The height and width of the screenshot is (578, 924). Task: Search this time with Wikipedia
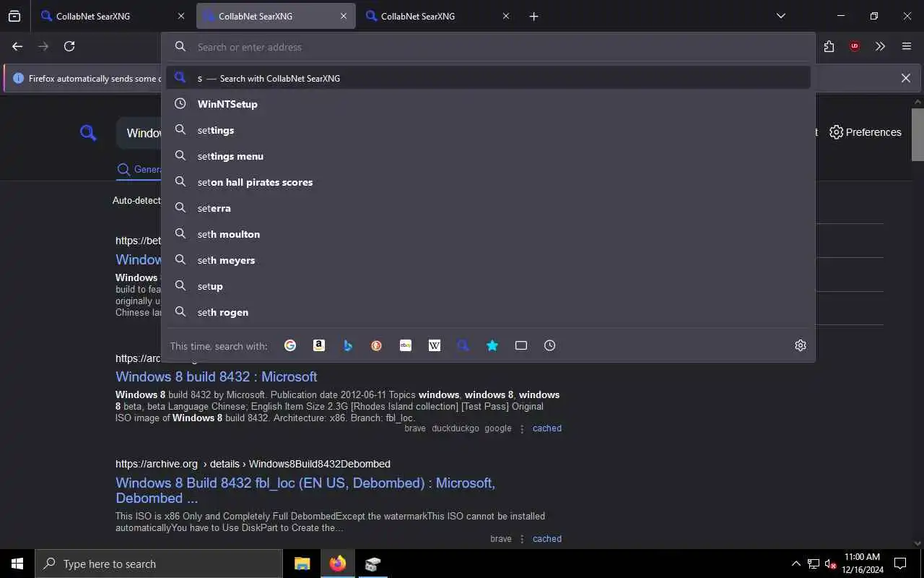(x=435, y=345)
